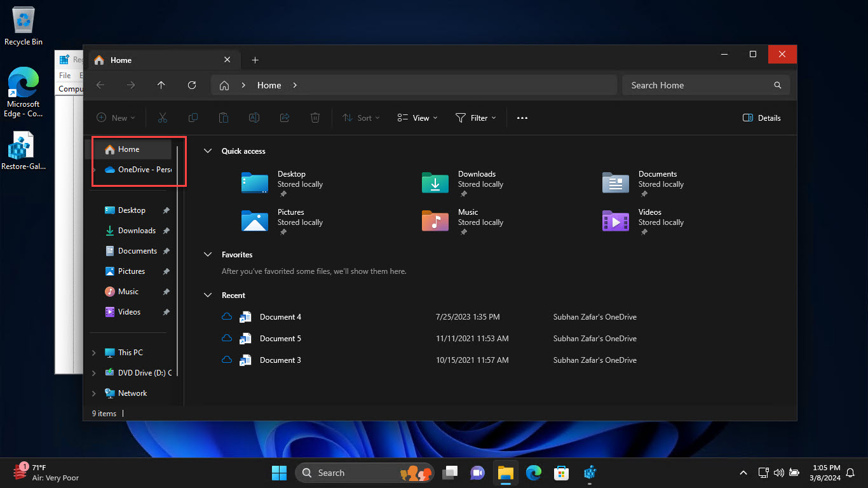Open Task View from taskbar
The image size is (868, 488).
point(451,473)
